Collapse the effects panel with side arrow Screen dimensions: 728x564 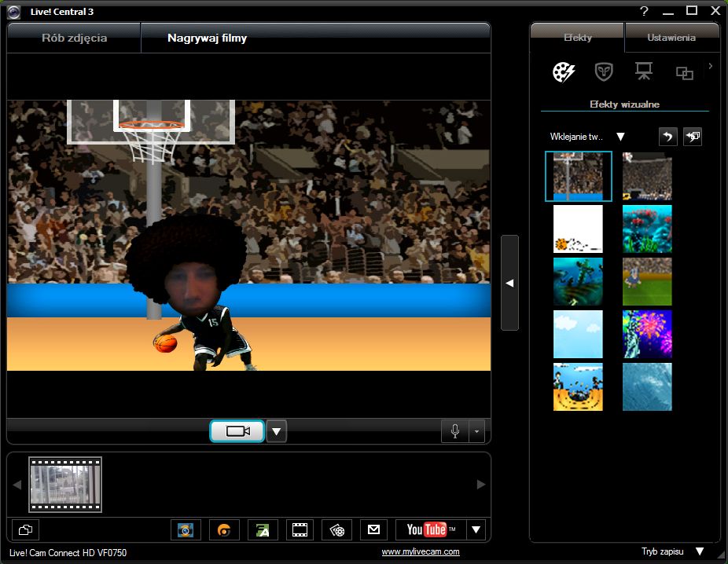point(509,283)
